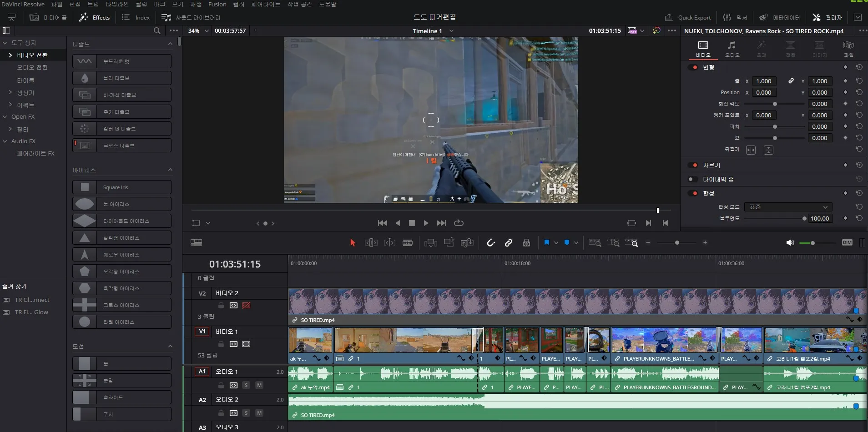Open the Inspector three-dot options menu
Screen dimensions: 868x432
click(x=863, y=30)
